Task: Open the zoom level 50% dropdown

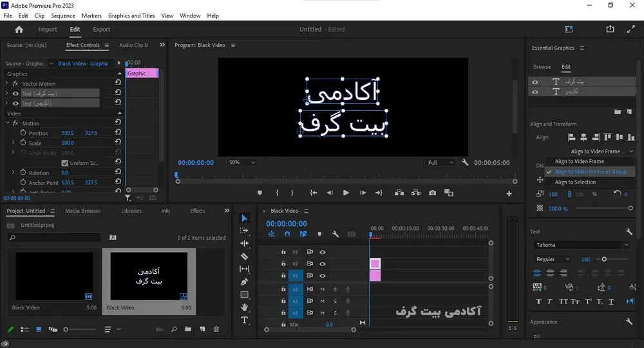Action: 241,162
